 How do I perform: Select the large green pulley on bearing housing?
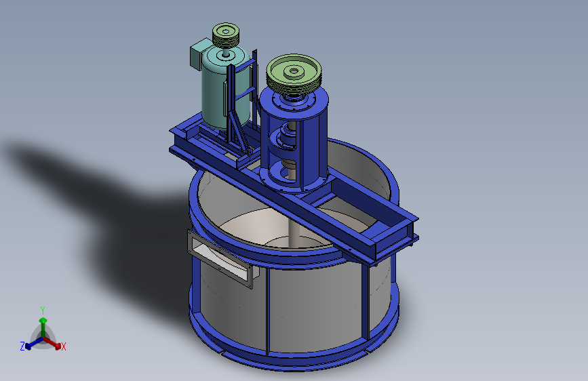point(294,76)
